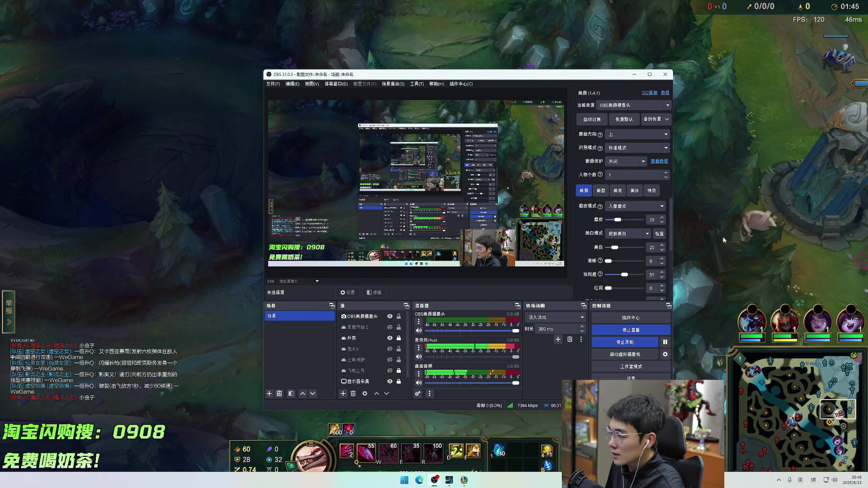The image size is (868, 488).
Task: Open the QQ客服 link
Action: 650,93
